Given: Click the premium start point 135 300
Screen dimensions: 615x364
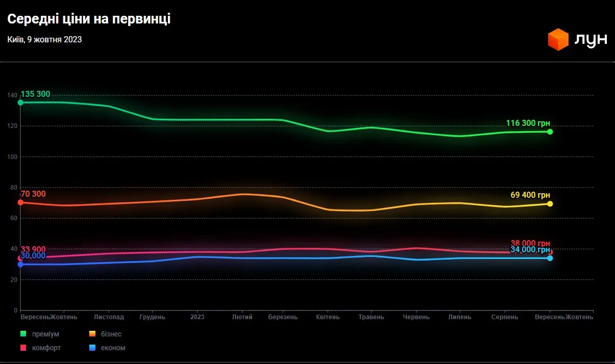Looking at the screenshot, I should pos(20,102).
